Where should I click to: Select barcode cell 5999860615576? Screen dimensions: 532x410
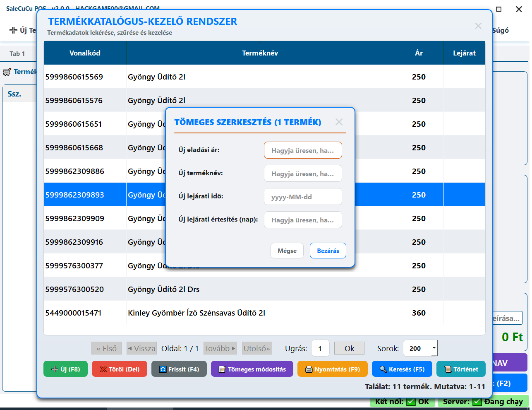85,100
